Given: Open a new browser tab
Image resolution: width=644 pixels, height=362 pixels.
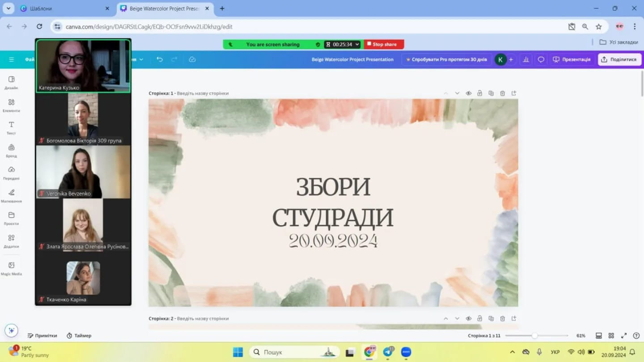Looking at the screenshot, I should click(x=222, y=8).
